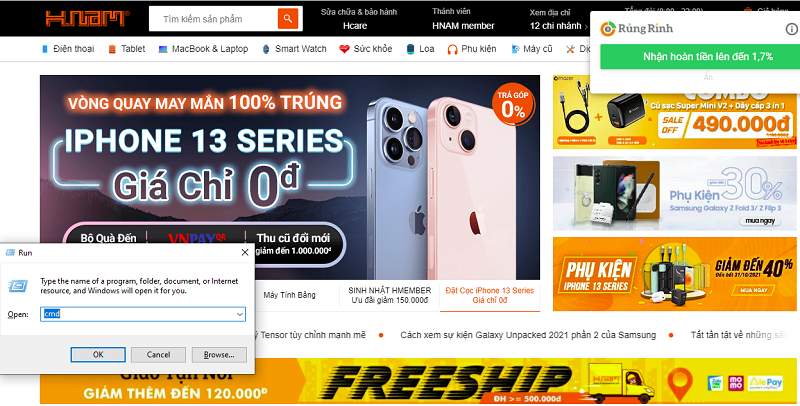Go to the Loa speaker category

420,49
